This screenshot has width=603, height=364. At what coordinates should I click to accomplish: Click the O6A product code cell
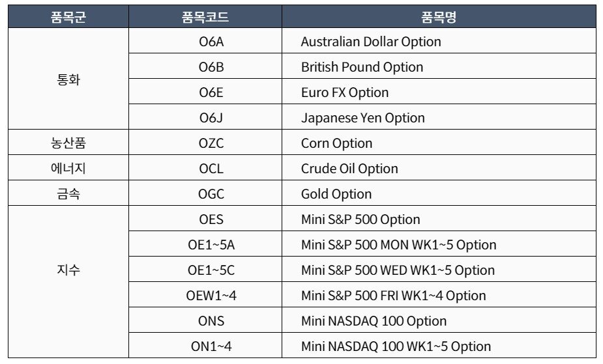click(211, 42)
